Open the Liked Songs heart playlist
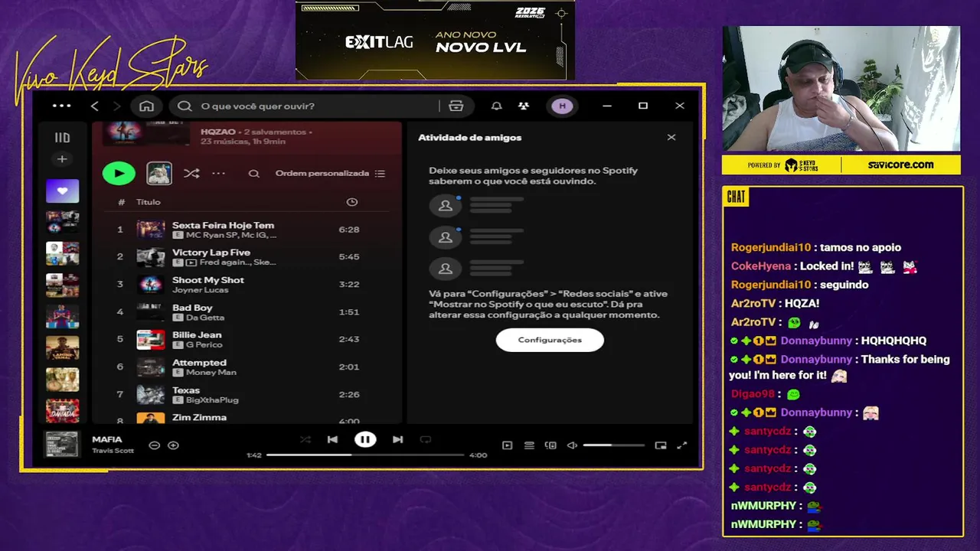 click(x=62, y=191)
